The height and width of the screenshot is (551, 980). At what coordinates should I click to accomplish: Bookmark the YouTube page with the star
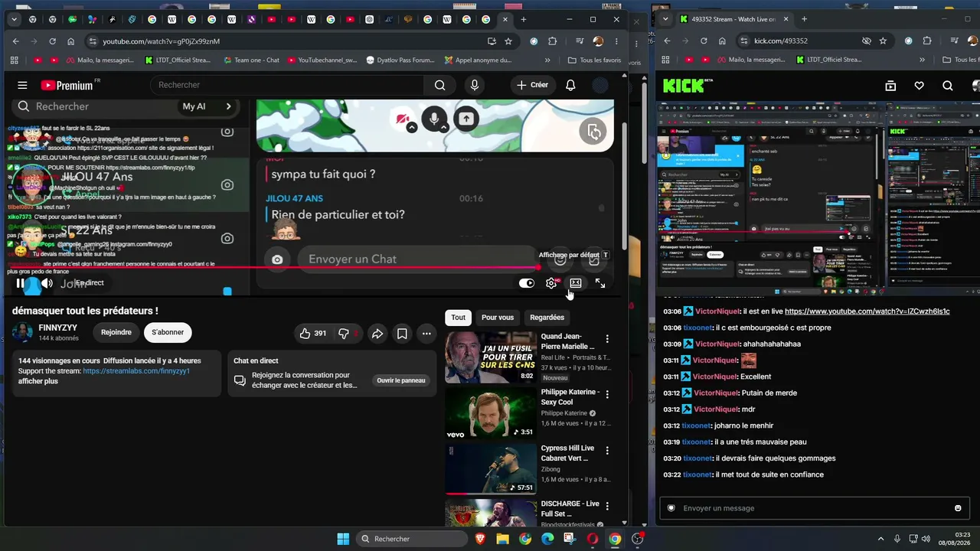tap(508, 41)
